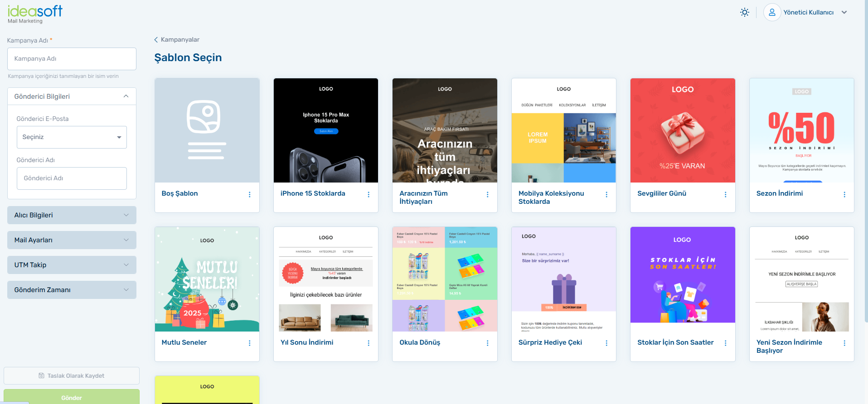Open options menu for Mobilya Koleksiyonu Stoklarda

pyautogui.click(x=606, y=194)
